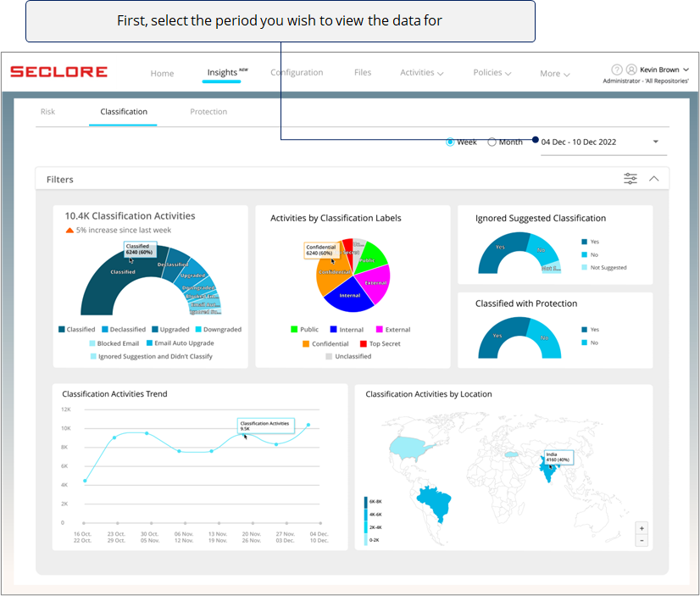Switch to the Risk tab
This screenshot has height=596, width=700.
pyautogui.click(x=47, y=112)
